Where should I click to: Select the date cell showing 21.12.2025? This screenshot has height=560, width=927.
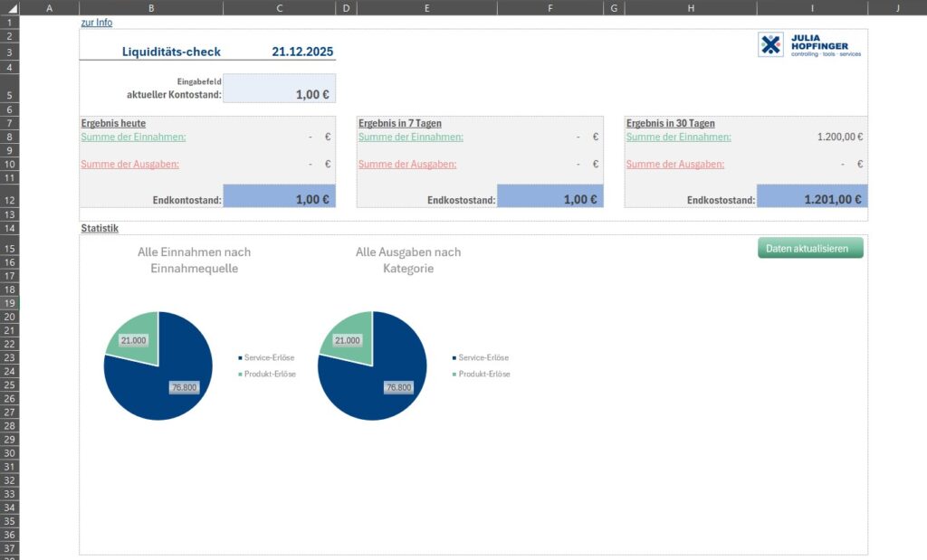point(279,52)
